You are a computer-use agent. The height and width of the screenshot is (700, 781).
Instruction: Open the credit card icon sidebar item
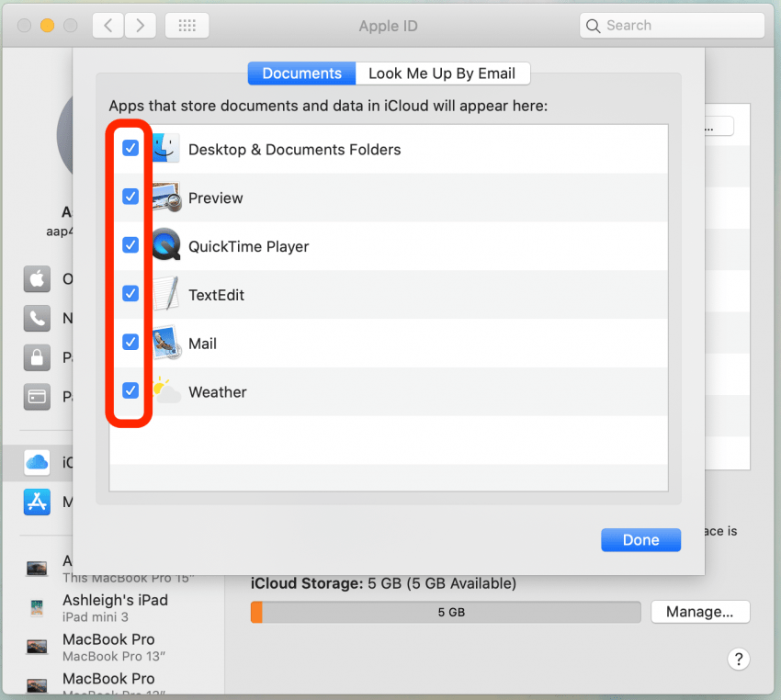[x=37, y=397]
